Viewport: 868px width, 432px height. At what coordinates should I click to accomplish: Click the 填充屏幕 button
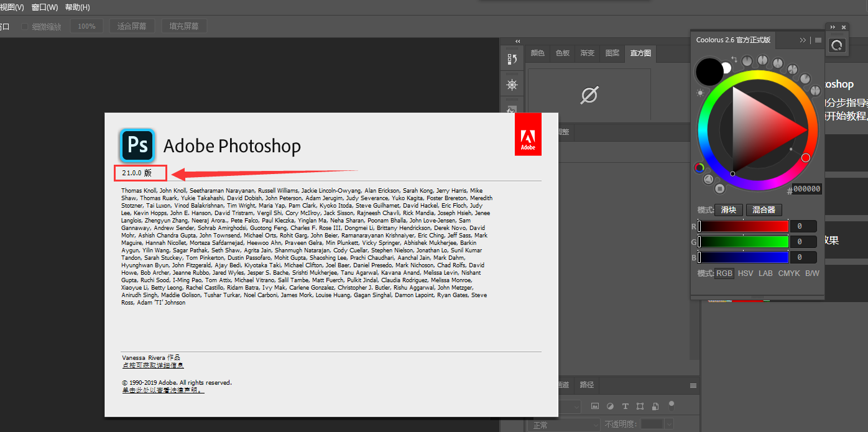tap(184, 26)
